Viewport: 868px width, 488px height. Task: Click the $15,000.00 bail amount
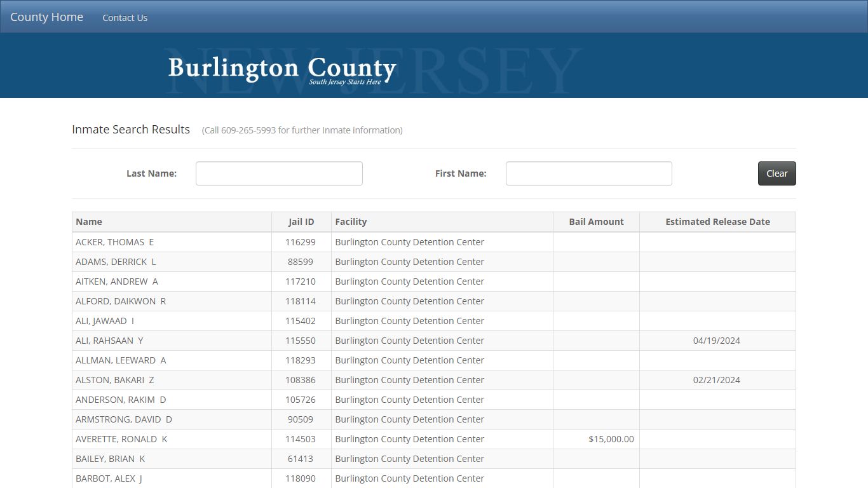[611, 439]
